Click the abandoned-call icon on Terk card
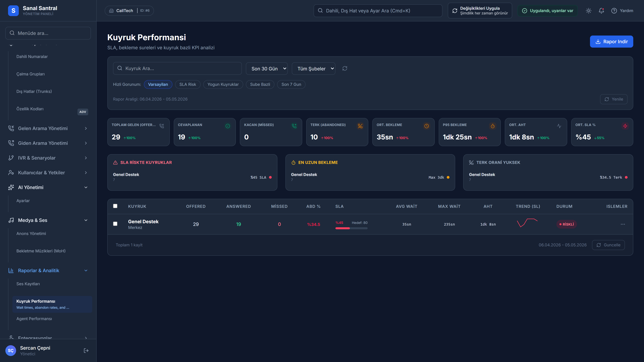 click(360, 126)
